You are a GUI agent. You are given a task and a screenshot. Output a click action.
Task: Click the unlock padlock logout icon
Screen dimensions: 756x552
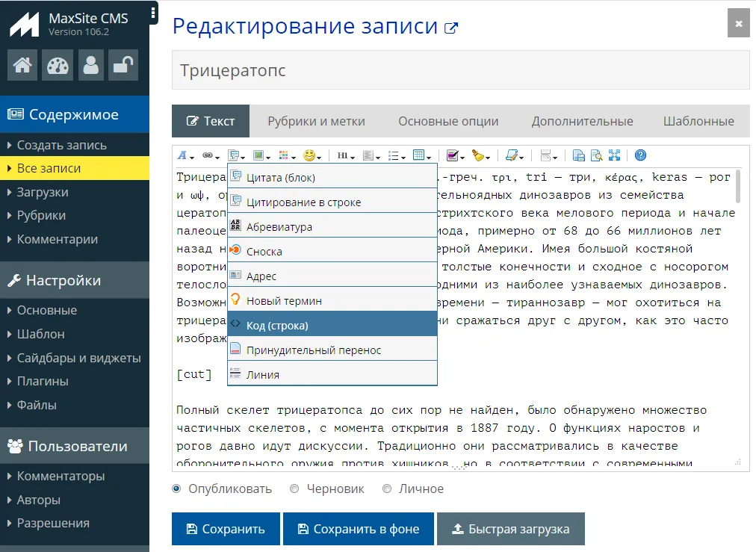[123, 66]
